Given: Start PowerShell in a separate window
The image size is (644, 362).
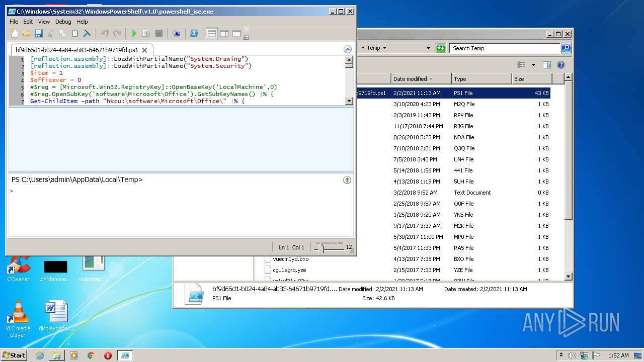Looking at the screenshot, I should point(194,34).
